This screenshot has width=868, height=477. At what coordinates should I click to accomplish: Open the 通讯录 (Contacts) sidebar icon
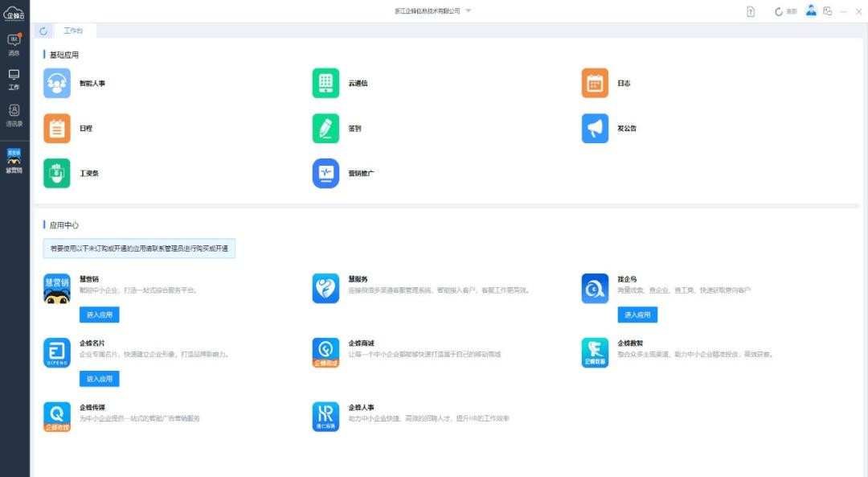(13, 115)
